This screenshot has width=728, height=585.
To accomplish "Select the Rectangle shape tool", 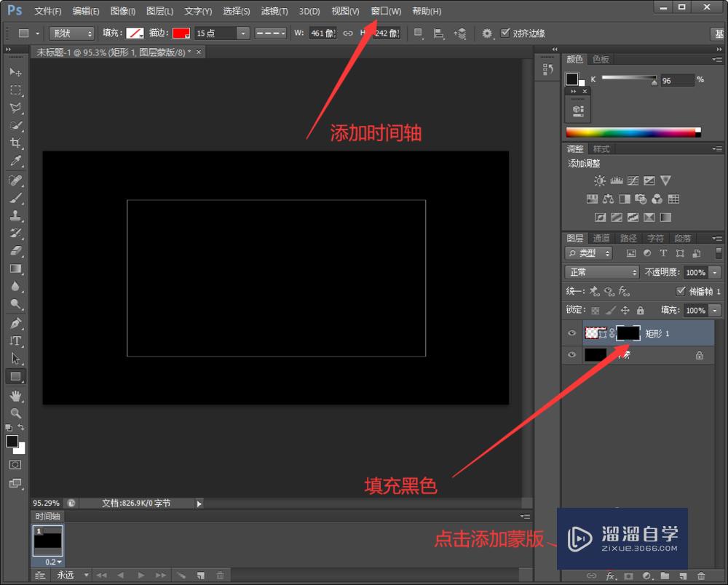I will (x=15, y=376).
